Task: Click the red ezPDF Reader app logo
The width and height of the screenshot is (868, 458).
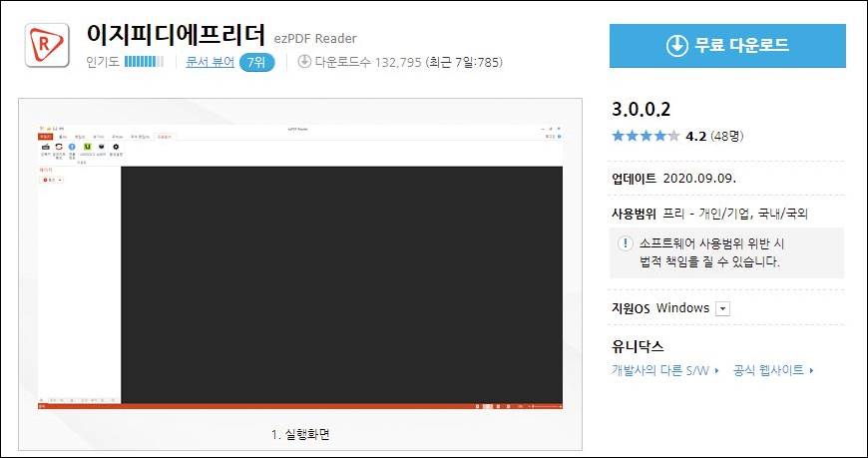Action: pos(47,45)
